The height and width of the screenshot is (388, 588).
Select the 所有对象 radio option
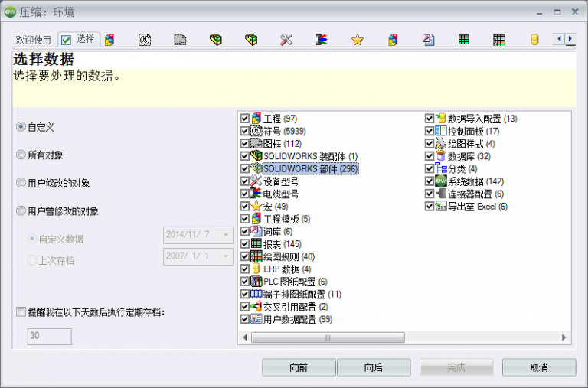(21, 155)
